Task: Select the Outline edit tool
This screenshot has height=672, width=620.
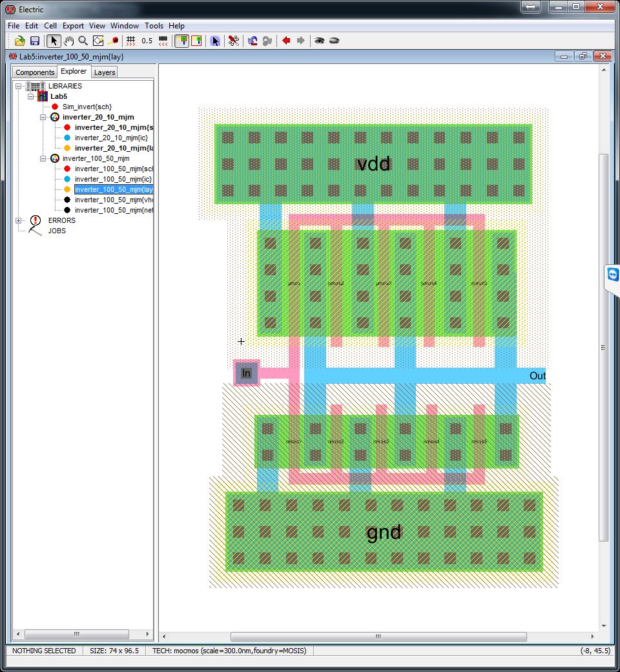Action: pos(97,40)
